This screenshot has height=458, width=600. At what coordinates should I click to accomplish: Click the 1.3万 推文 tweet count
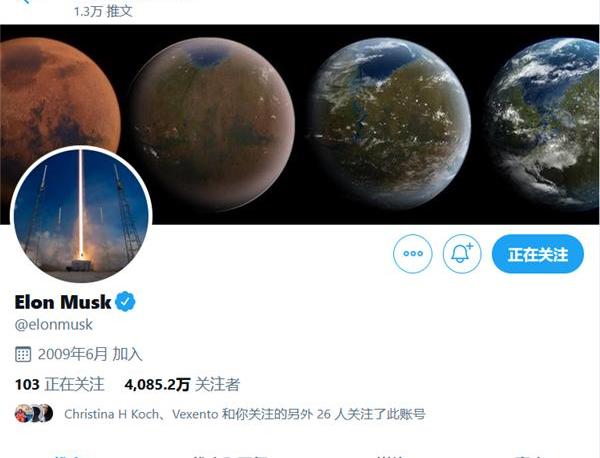tap(103, 11)
